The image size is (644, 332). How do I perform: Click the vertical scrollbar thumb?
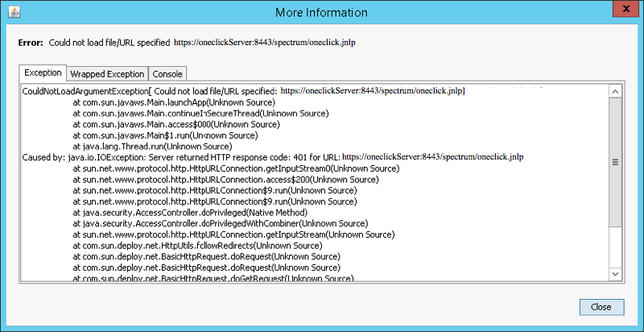pos(616,161)
